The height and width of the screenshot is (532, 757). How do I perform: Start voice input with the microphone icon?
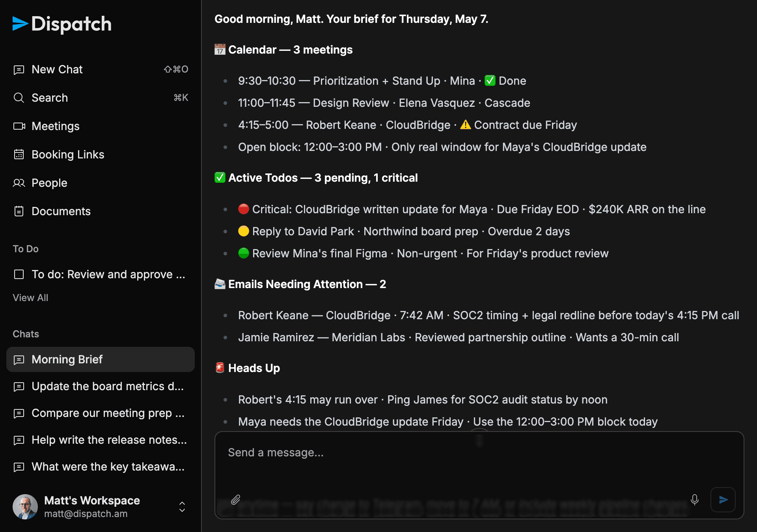coord(695,500)
